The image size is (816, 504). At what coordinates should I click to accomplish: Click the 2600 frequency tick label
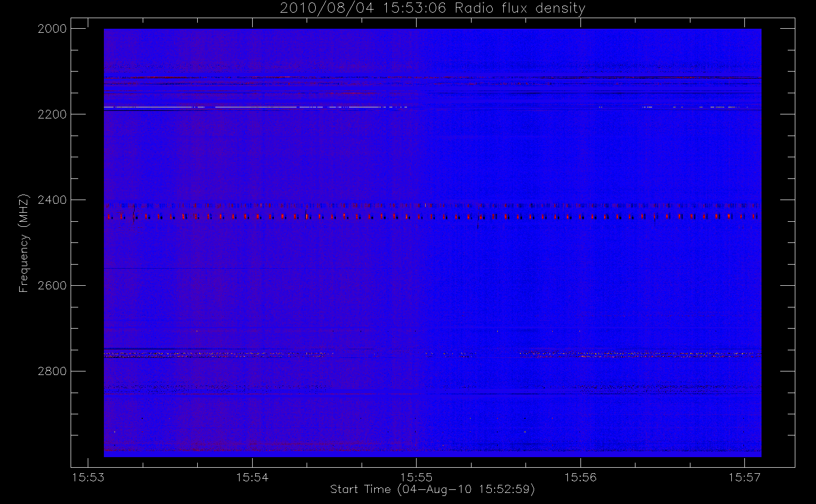point(52,286)
